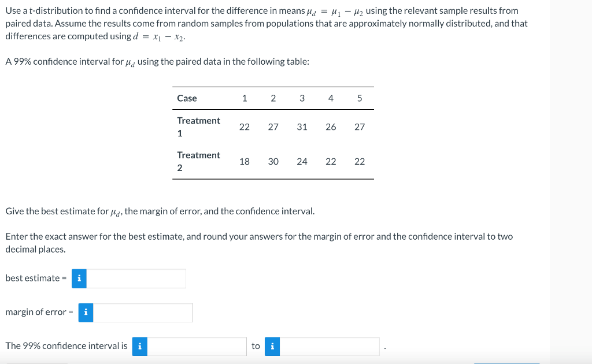Click inside the best estimate input box

pyautogui.click(x=136, y=278)
